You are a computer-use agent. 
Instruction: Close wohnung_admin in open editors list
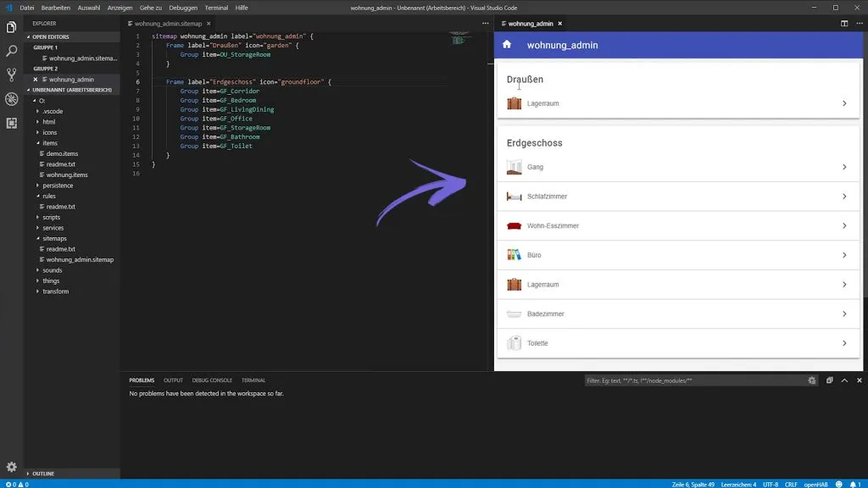(x=36, y=80)
